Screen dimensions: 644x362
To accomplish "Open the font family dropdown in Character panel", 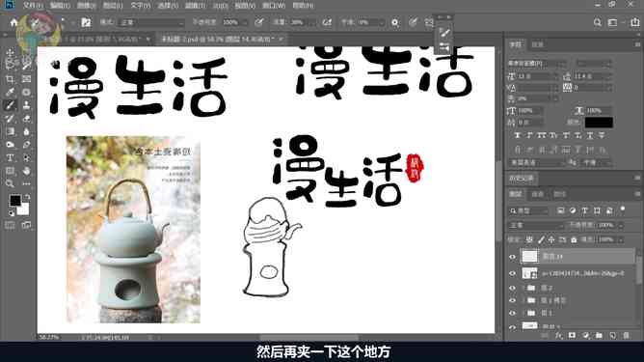I will [536, 64].
